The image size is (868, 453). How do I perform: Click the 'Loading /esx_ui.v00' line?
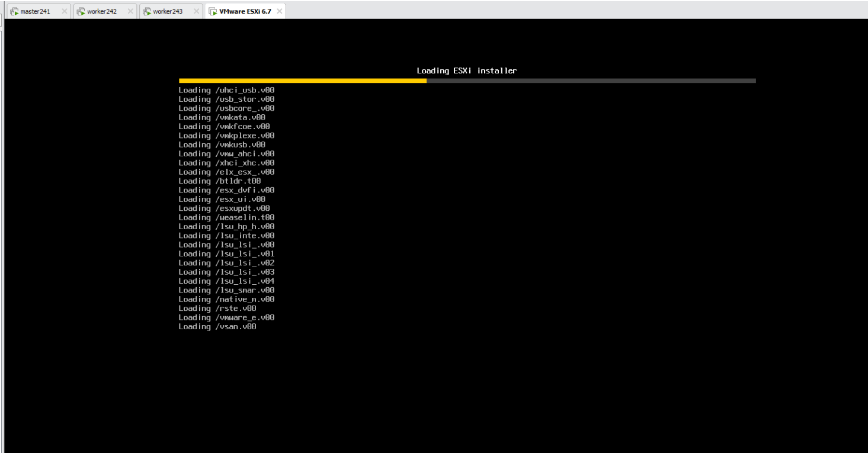coord(222,199)
